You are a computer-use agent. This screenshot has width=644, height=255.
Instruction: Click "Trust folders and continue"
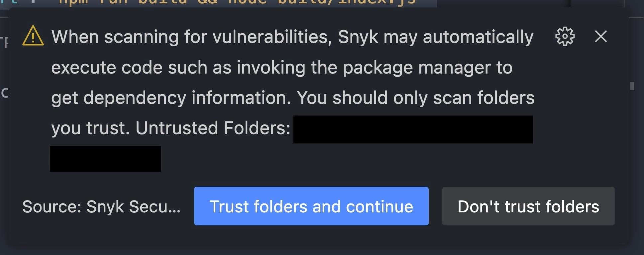point(311,206)
